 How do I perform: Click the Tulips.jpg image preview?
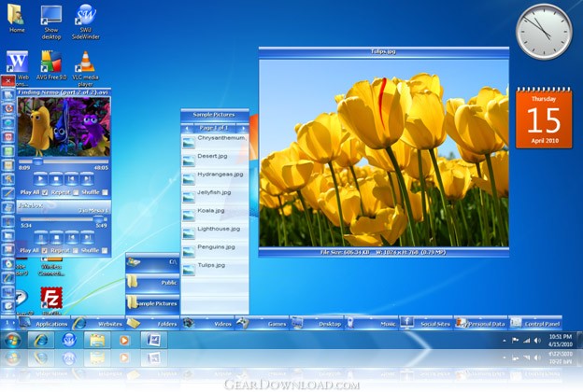pyautogui.click(x=384, y=153)
